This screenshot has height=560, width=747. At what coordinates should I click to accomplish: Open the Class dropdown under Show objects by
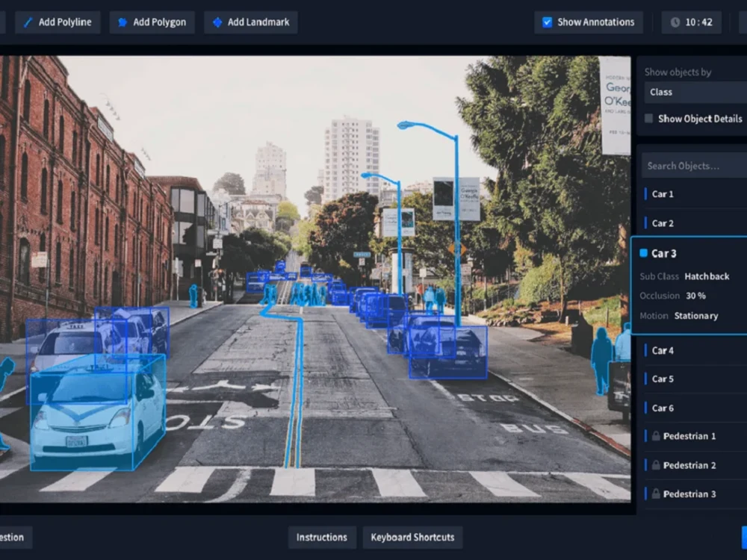(695, 92)
